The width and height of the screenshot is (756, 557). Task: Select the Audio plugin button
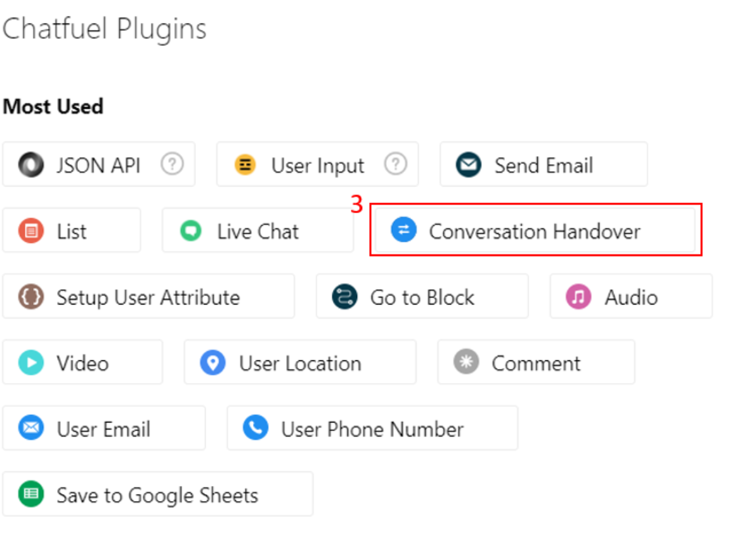631,296
